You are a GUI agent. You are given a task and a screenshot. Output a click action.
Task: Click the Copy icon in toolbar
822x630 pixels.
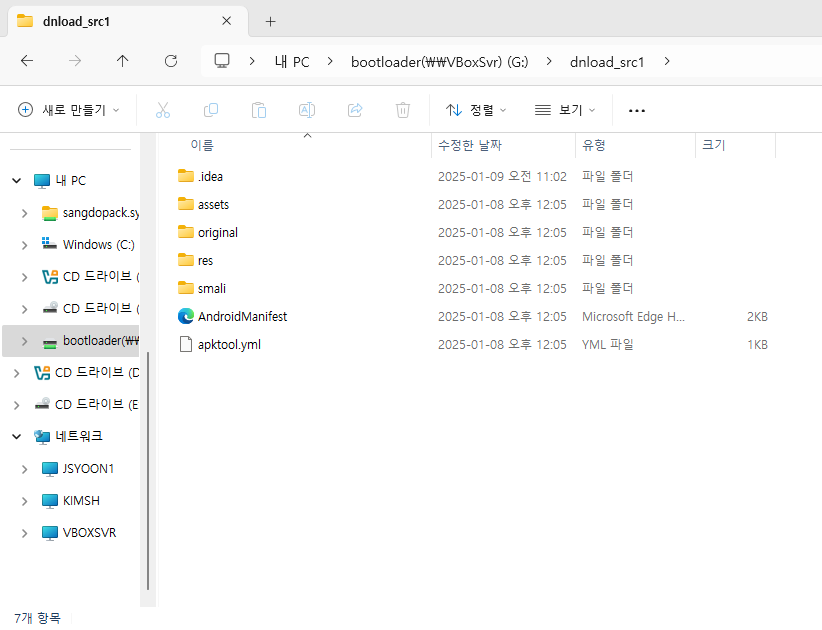coord(211,110)
